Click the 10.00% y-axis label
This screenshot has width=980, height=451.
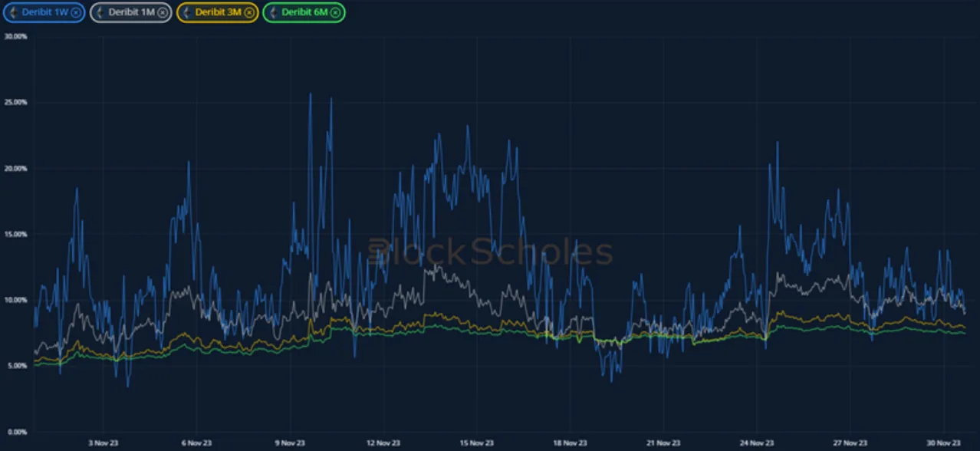[x=15, y=300]
